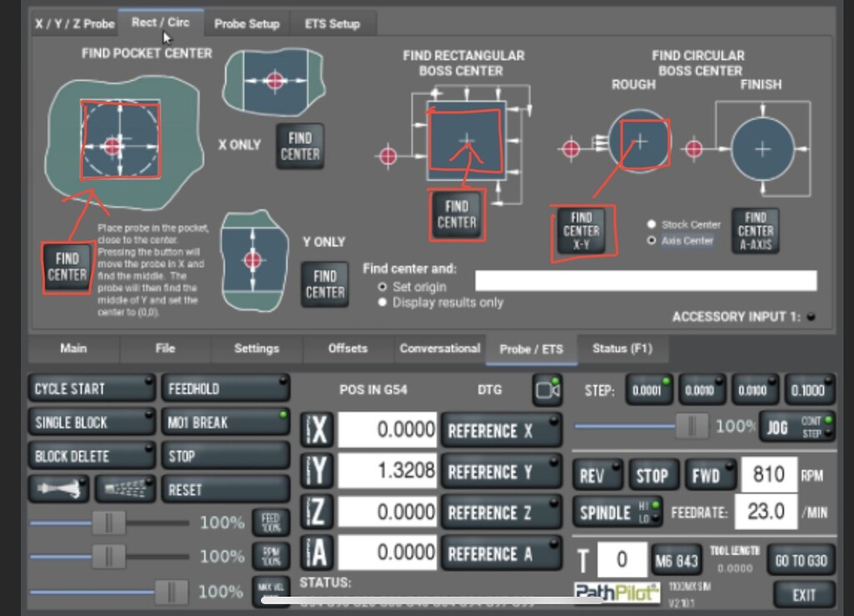The image size is (854, 616).
Task: Click the jog speed slider handle
Action: (x=693, y=425)
